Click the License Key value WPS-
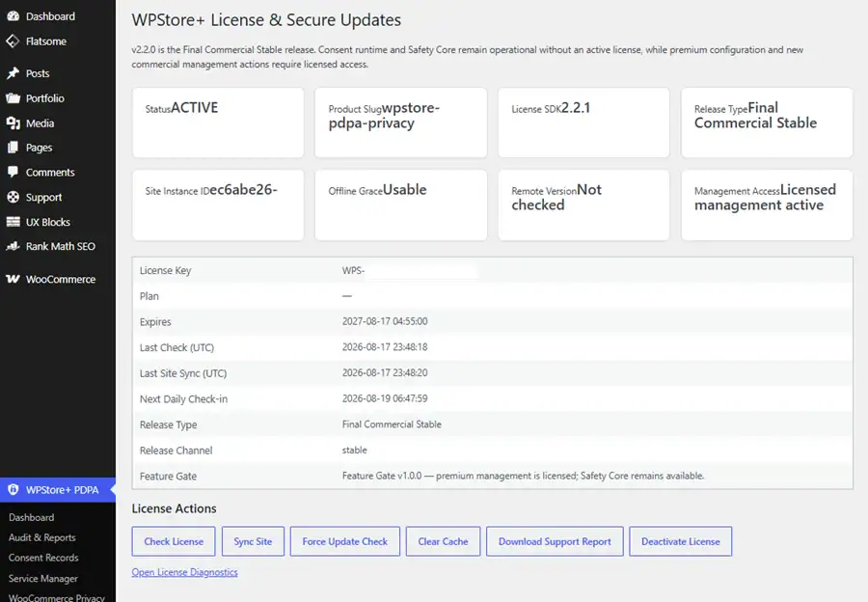The height and width of the screenshot is (602, 868). tap(353, 270)
